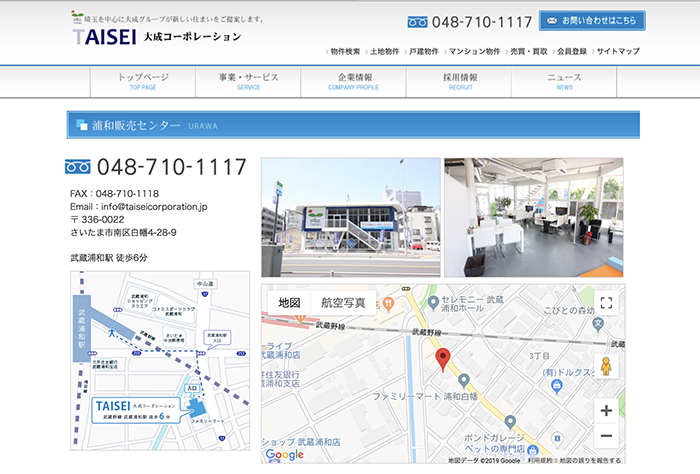
Task: Open the building exterior photo
Action: tap(351, 217)
